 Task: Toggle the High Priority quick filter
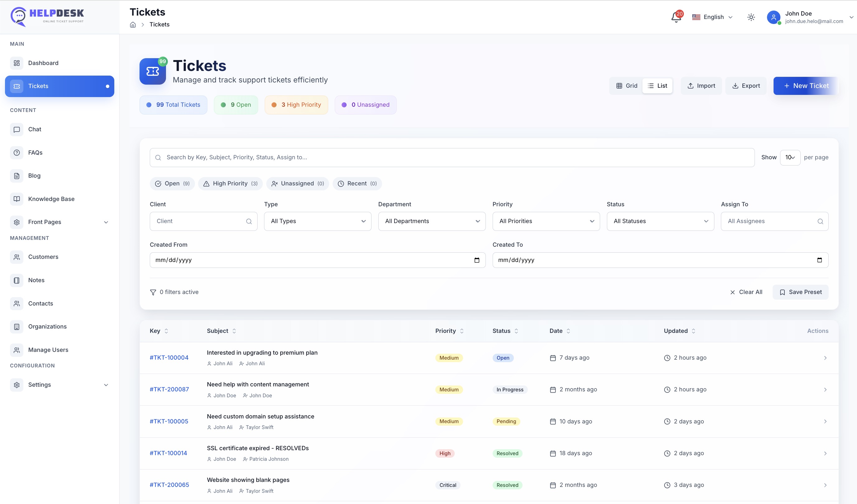pos(230,184)
